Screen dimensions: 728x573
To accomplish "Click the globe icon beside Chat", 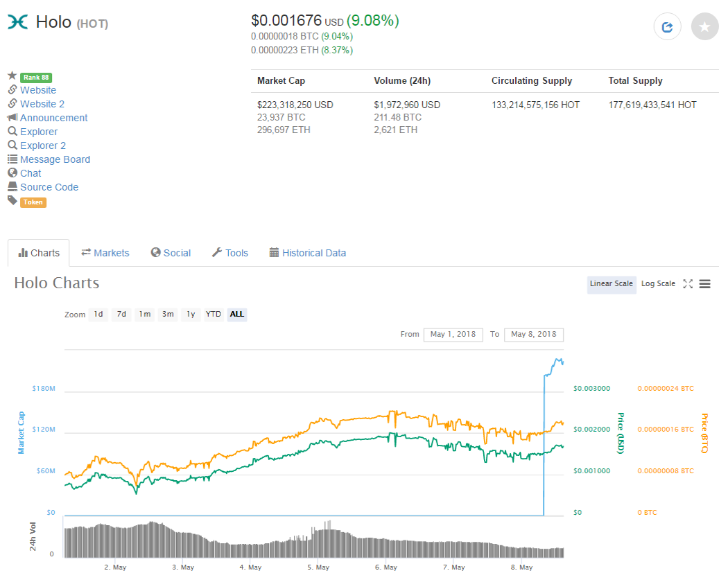I will (12, 173).
